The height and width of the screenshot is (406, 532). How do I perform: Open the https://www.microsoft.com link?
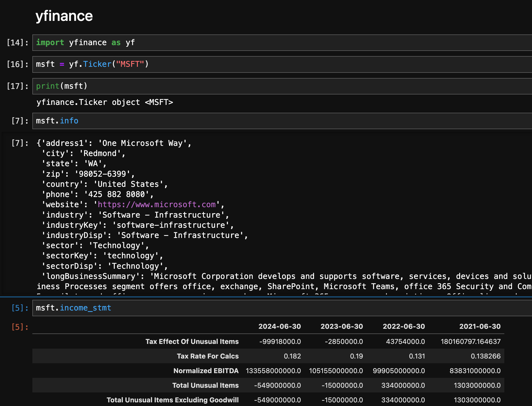click(157, 205)
